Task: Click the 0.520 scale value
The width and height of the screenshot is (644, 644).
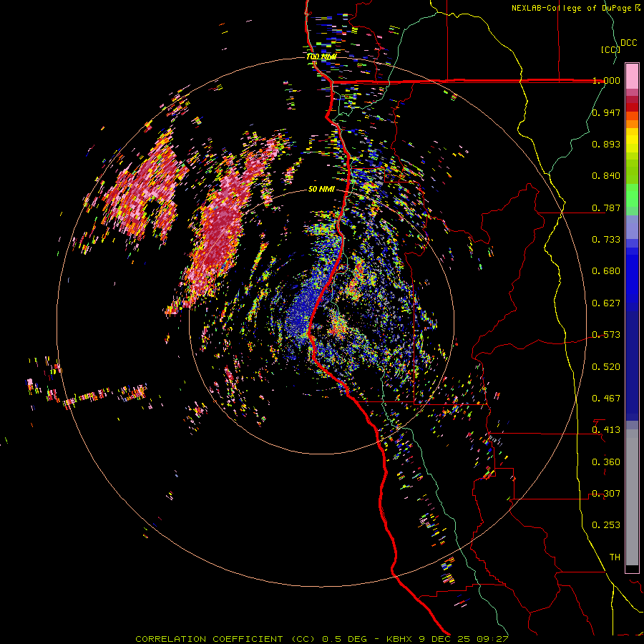Action: [x=606, y=367]
